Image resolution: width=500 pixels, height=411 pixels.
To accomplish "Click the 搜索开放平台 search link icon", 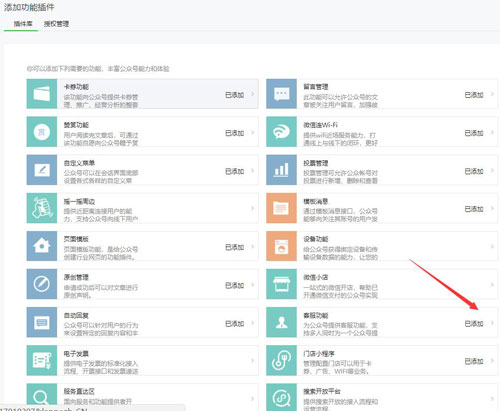I will pyautogui.click(x=281, y=397).
